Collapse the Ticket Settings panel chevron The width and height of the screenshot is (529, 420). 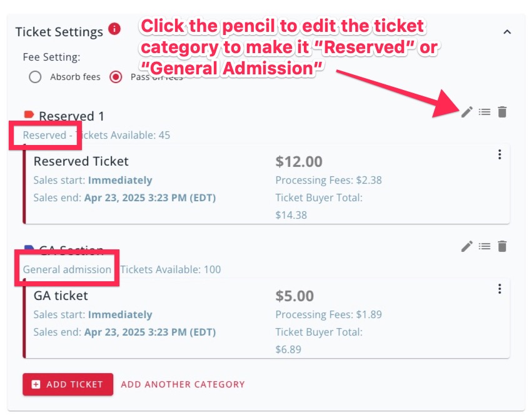coord(507,32)
